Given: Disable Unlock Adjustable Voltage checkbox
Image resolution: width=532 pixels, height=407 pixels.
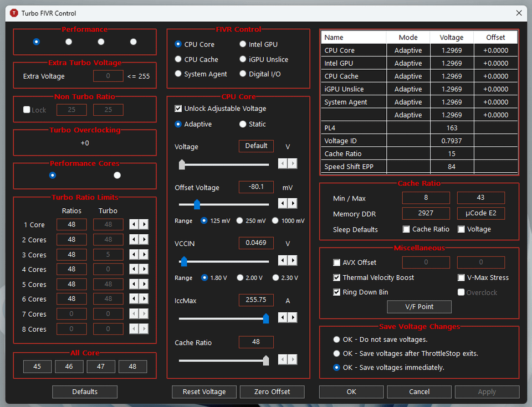Looking at the screenshot, I should (x=178, y=109).
